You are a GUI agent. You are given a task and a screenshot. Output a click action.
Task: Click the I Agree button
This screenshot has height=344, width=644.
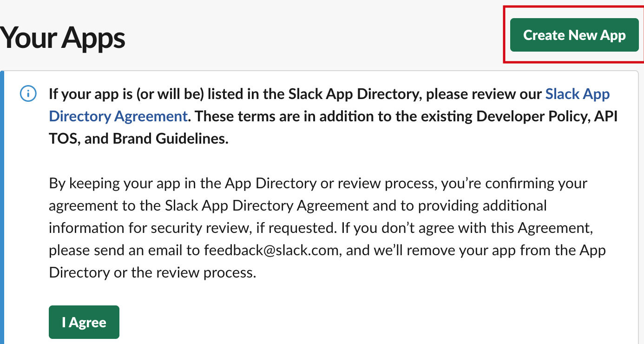pos(84,322)
